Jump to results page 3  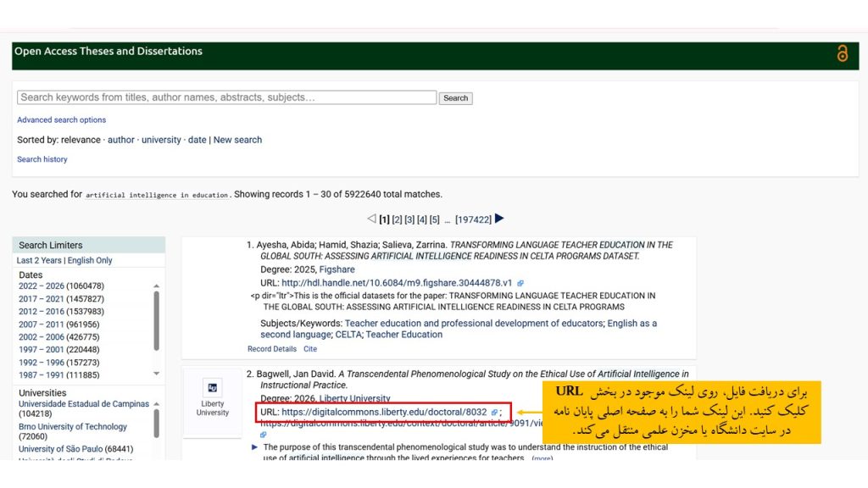click(409, 219)
